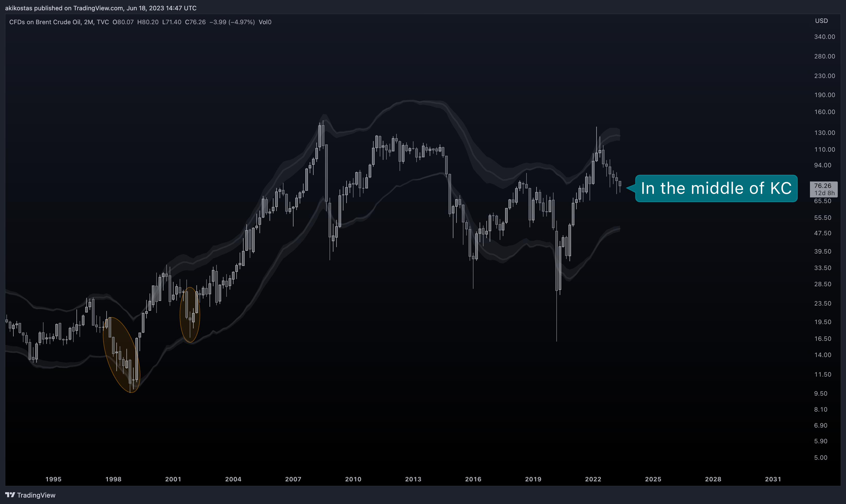Click the 190.00 price axis label
Viewport: 846px width, 504px height.
point(824,95)
